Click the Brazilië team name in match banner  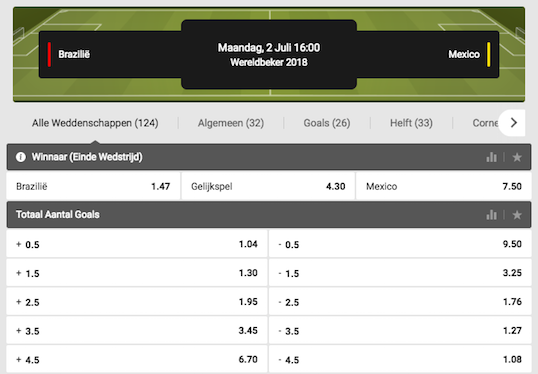74,54
